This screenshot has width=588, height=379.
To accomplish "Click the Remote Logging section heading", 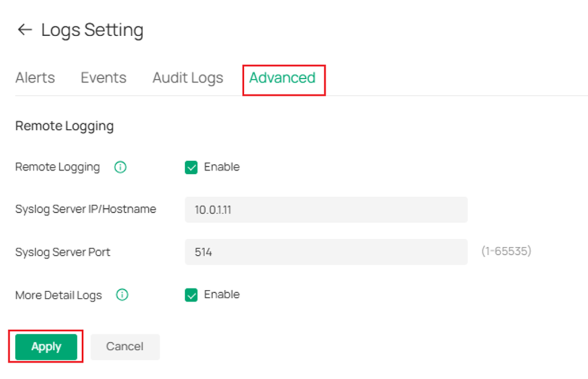I will click(x=64, y=126).
